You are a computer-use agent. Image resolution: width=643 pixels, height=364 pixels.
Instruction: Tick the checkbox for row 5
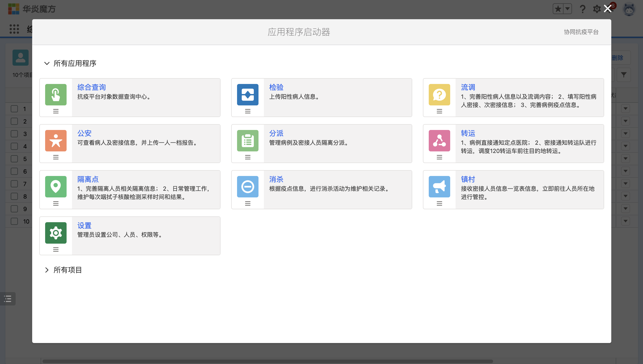pyautogui.click(x=14, y=159)
